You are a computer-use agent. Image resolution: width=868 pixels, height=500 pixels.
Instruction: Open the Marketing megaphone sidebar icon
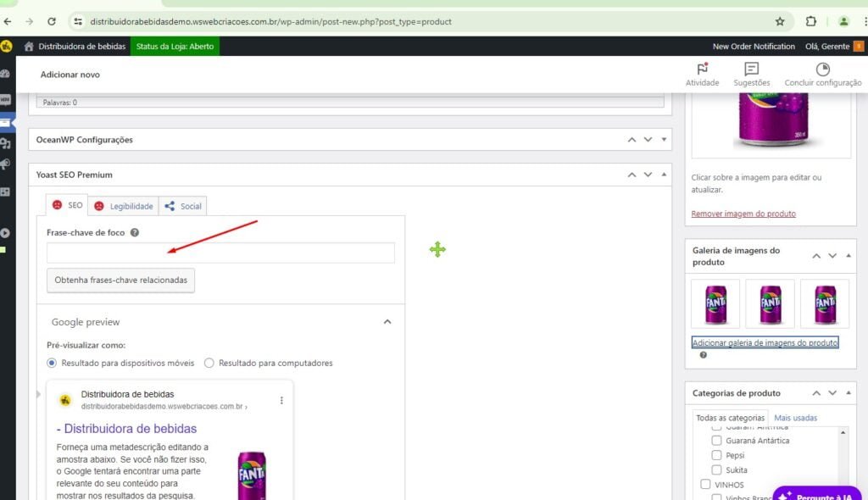tap(5, 164)
